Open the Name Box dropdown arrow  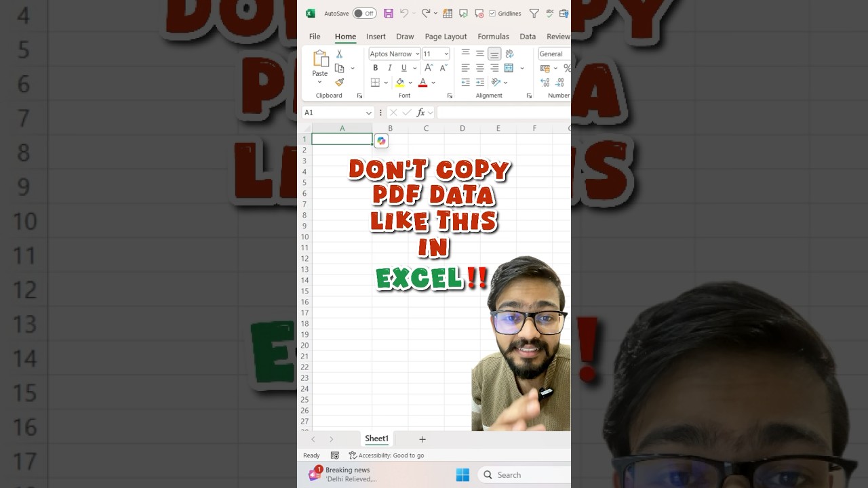(x=368, y=113)
